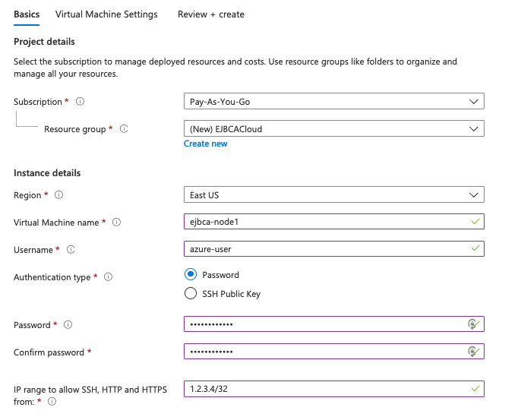Screen dimensions: 521x420
Task: Click info icon next to Virtual Machine name
Action: [x=116, y=223]
